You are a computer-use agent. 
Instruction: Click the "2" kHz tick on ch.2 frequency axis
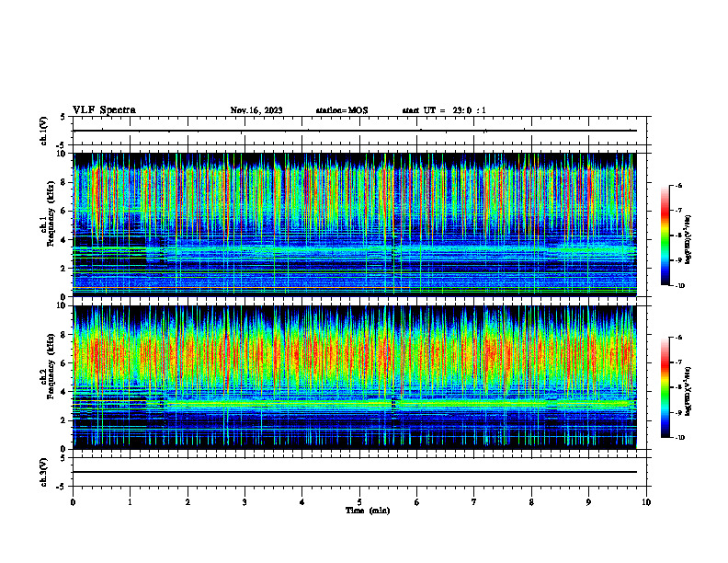(64, 420)
